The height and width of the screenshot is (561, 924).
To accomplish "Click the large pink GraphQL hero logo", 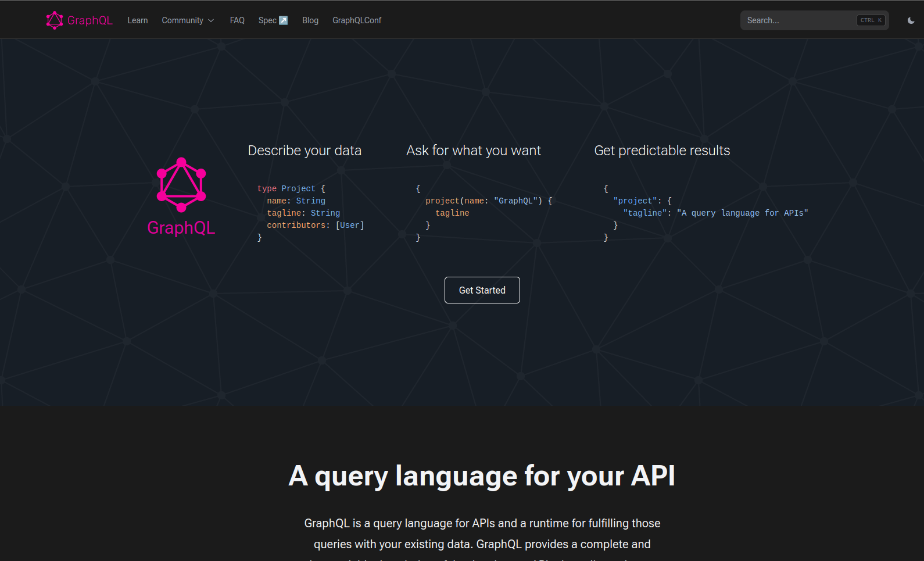I will (x=181, y=185).
